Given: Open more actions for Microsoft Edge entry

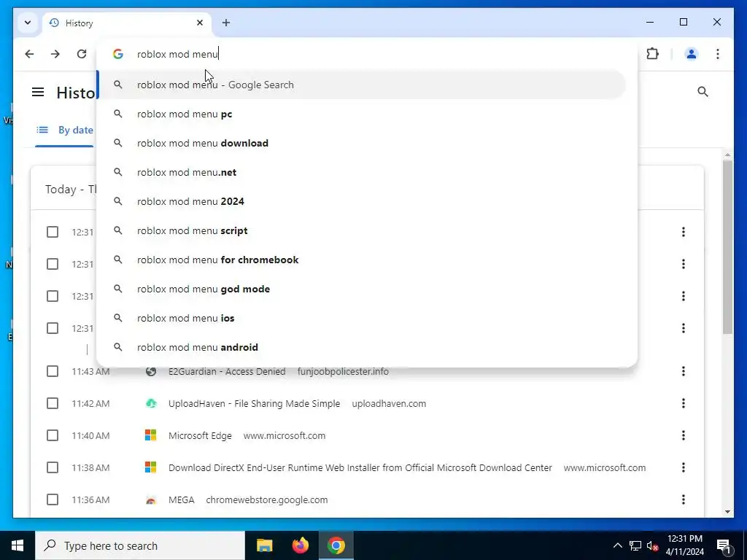Looking at the screenshot, I should coord(683,435).
